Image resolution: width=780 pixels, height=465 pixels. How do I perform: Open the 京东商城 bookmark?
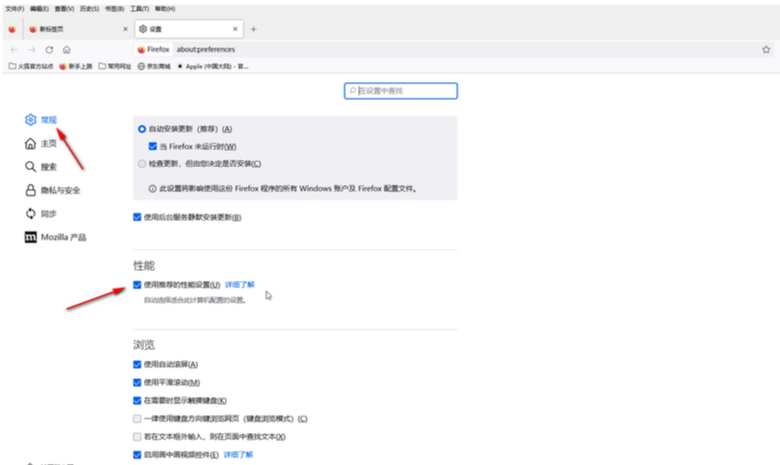click(154, 66)
